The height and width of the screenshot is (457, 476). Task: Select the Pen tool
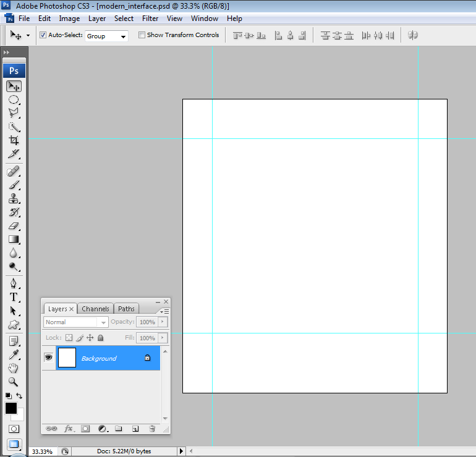pyautogui.click(x=14, y=283)
